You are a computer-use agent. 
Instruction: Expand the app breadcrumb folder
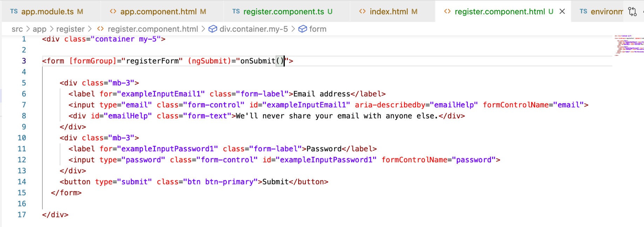click(40, 29)
